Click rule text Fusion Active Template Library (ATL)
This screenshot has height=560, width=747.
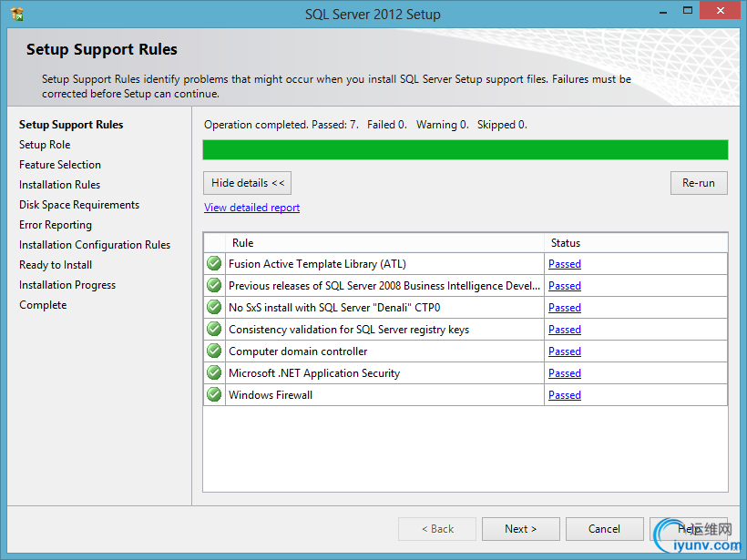click(317, 264)
